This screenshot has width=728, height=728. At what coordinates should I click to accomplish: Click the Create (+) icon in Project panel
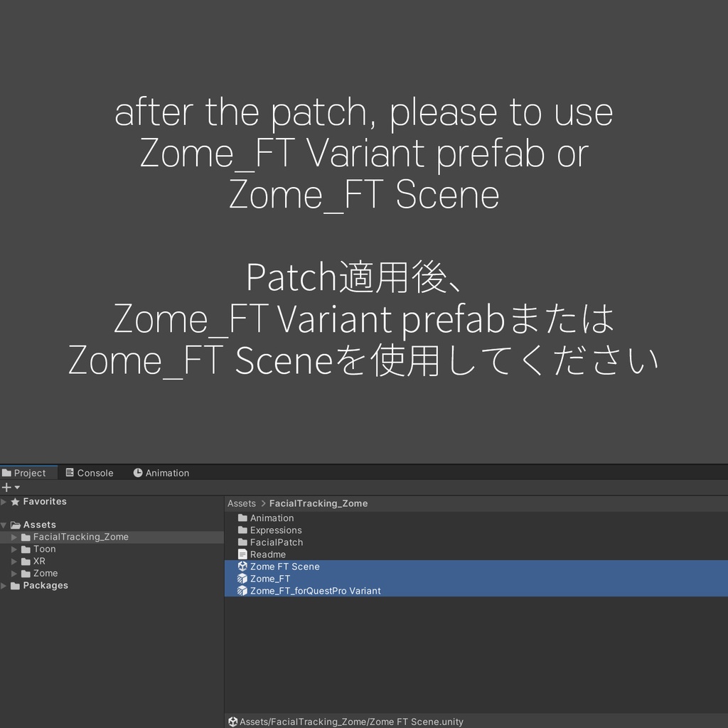pyautogui.click(x=6, y=487)
